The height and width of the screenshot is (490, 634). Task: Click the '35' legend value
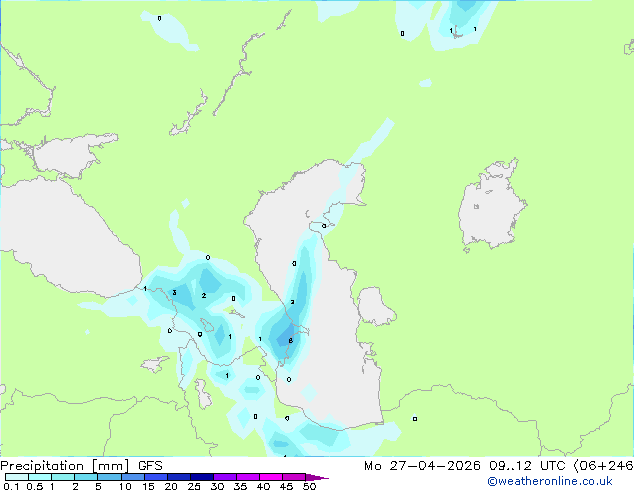tap(240, 486)
